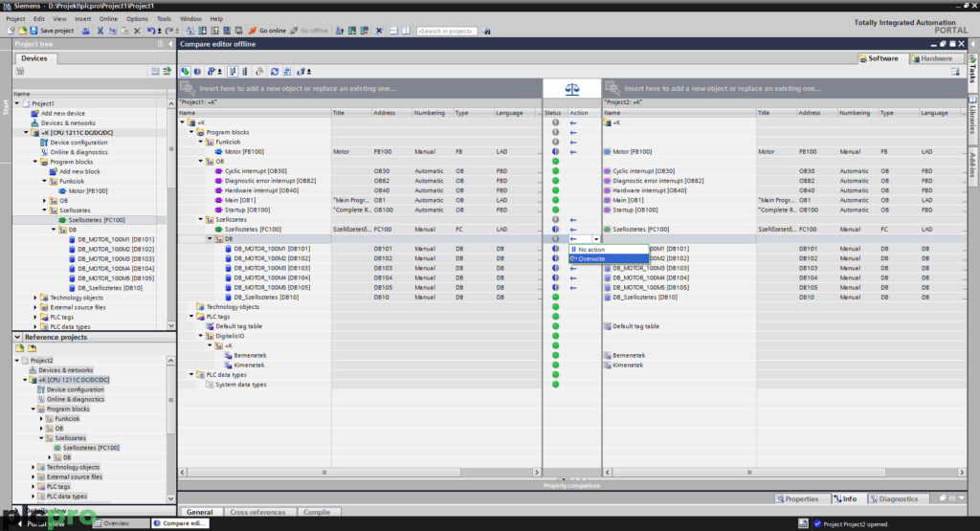
Task: Click the Cut scissors icon
Action: pos(100,31)
